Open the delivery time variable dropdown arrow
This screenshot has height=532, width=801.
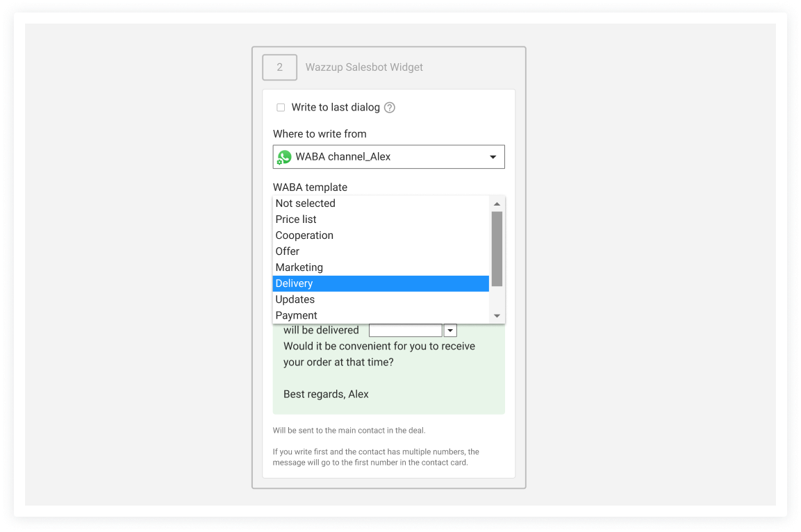[x=450, y=331]
